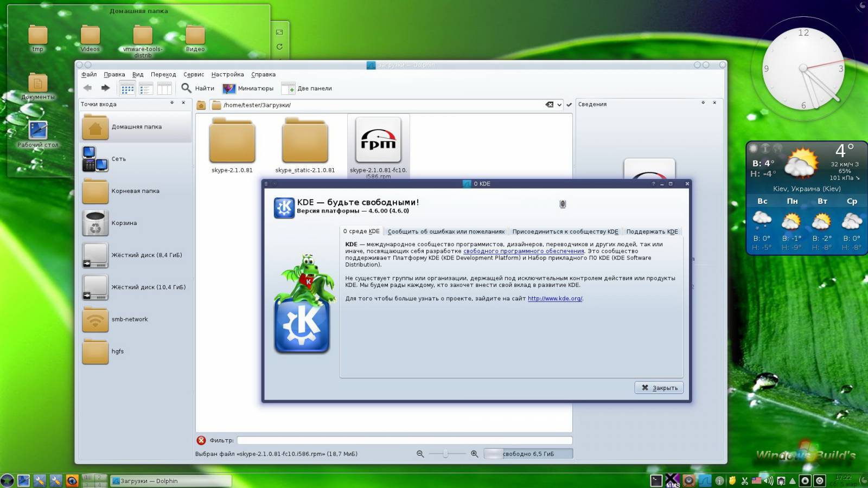This screenshot has height=488, width=868.
Task: Open the Переход menu
Action: tap(163, 74)
